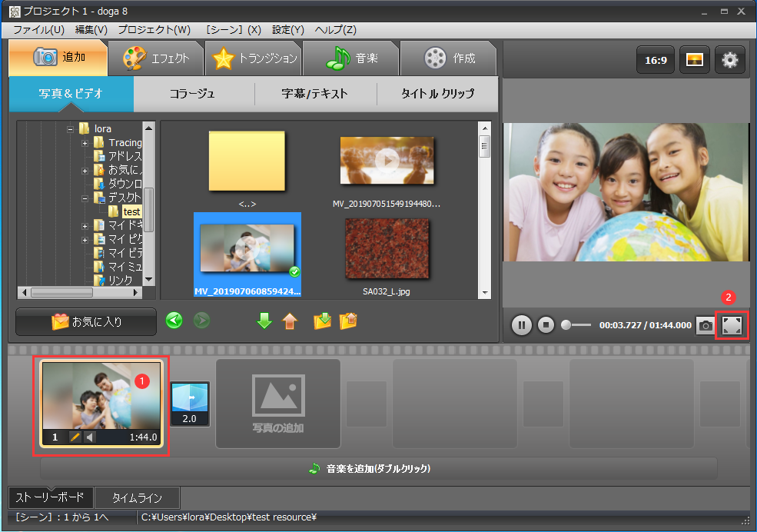
Task: Expand the Tracing folder node
Action: click(84, 144)
